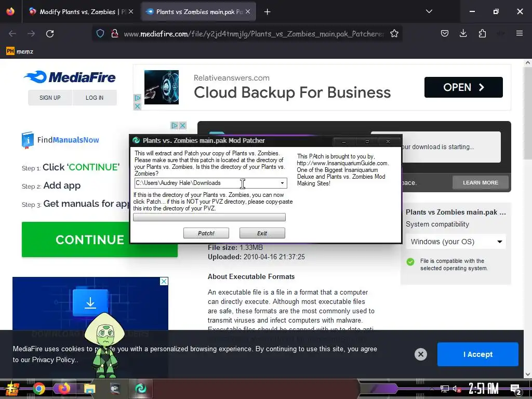Open a new browser tab
Screen dimensions: 532x399
coord(268,12)
